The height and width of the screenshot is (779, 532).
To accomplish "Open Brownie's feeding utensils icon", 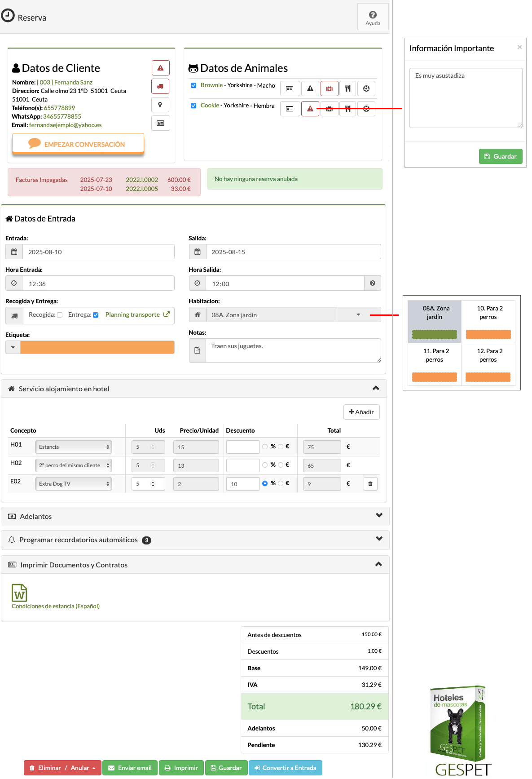I will [347, 89].
